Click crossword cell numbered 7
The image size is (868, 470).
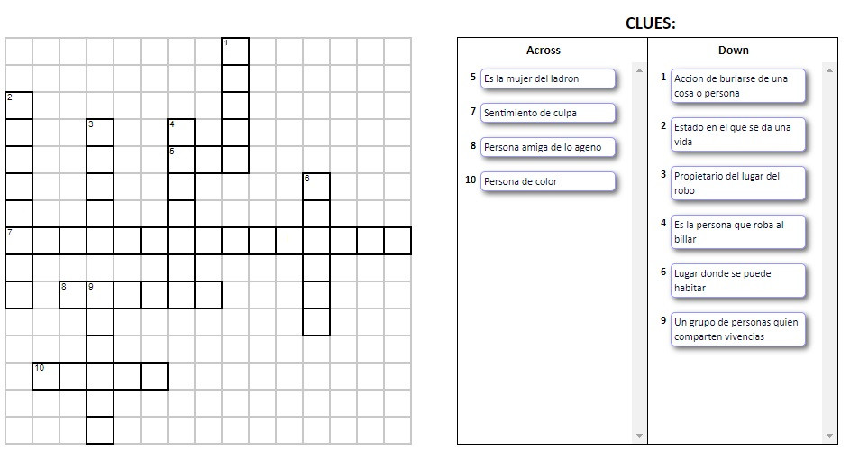point(19,241)
